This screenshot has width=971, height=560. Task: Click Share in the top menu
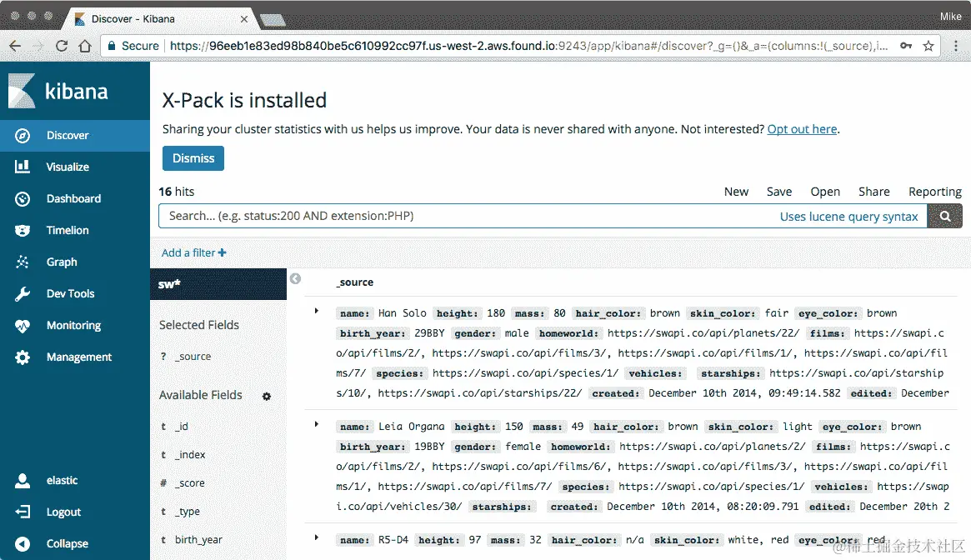point(873,192)
